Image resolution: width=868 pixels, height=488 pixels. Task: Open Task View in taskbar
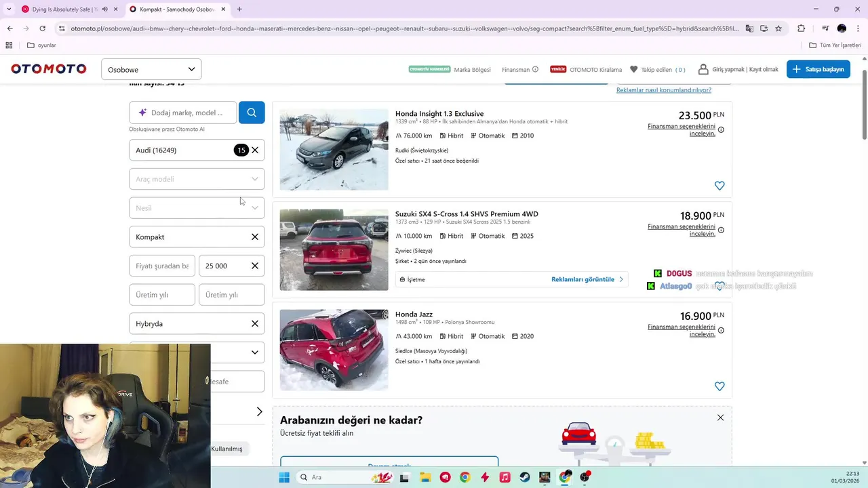[405, 477]
